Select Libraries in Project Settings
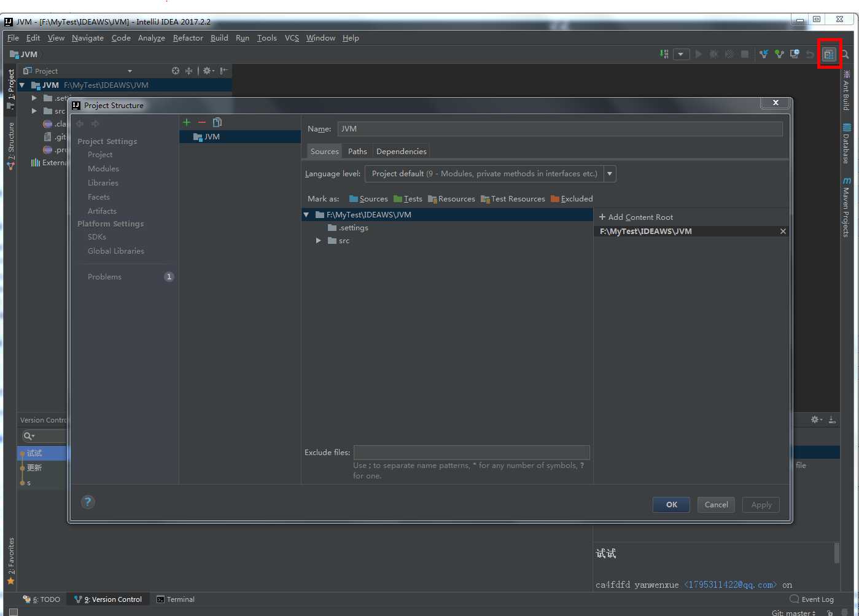Screen dimensions: 859x616 [103, 183]
